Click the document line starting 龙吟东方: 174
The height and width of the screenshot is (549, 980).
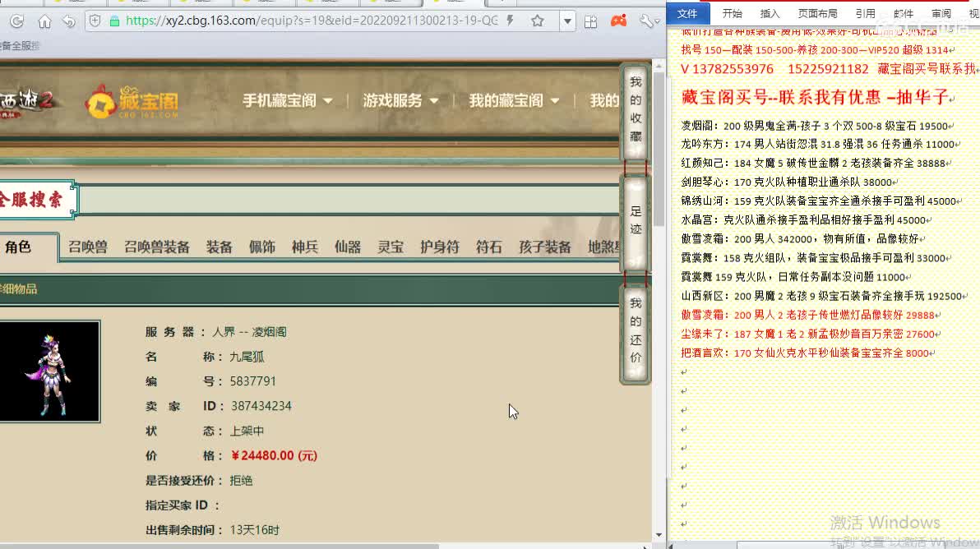click(x=819, y=145)
